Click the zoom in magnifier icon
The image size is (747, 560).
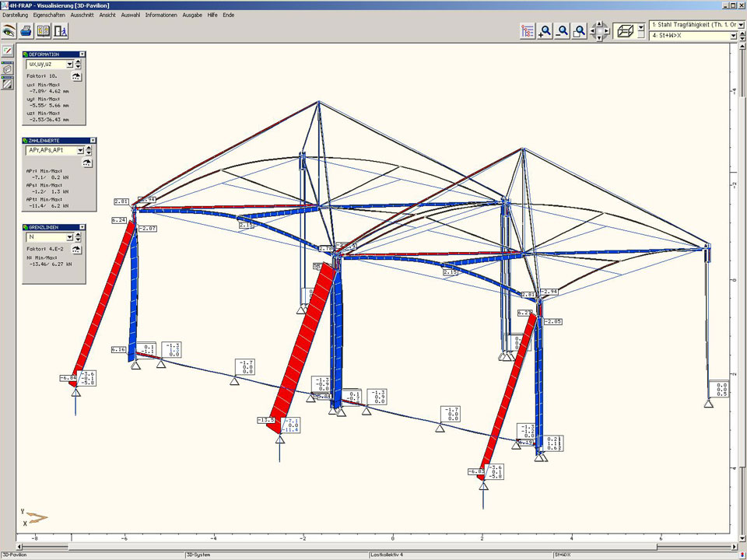[545, 31]
